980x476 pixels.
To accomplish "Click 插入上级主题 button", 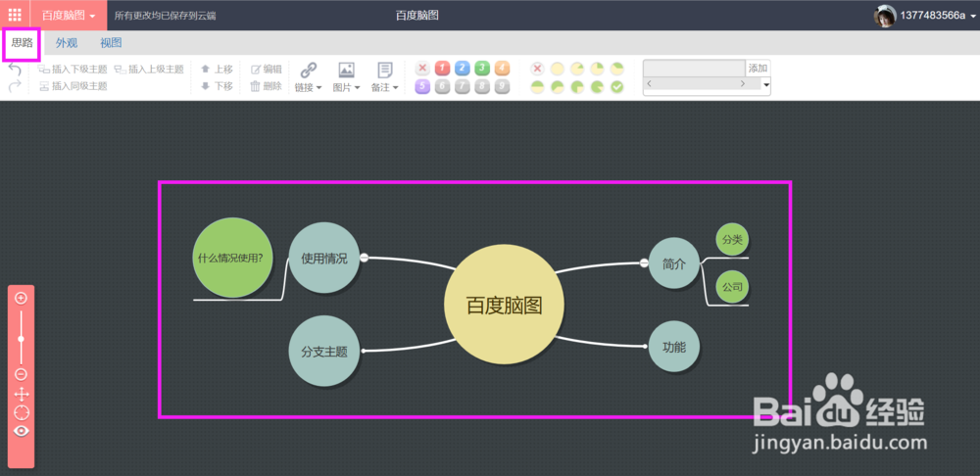I will click(149, 70).
